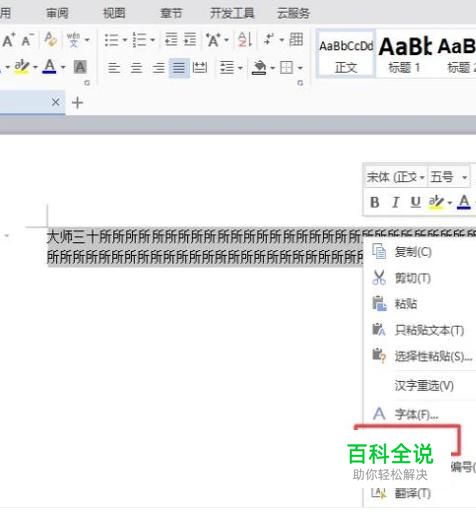Expand the bullet list style dropdown
This screenshot has height=513, width=476.
(125, 40)
